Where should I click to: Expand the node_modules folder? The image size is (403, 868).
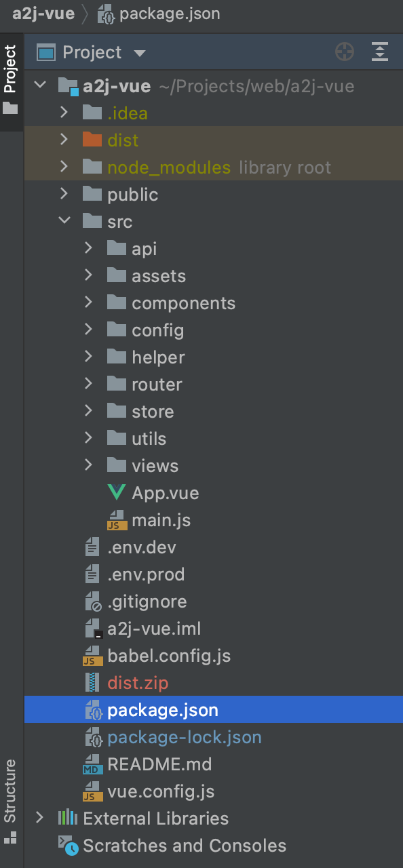pyautogui.click(x=64, y=167)
